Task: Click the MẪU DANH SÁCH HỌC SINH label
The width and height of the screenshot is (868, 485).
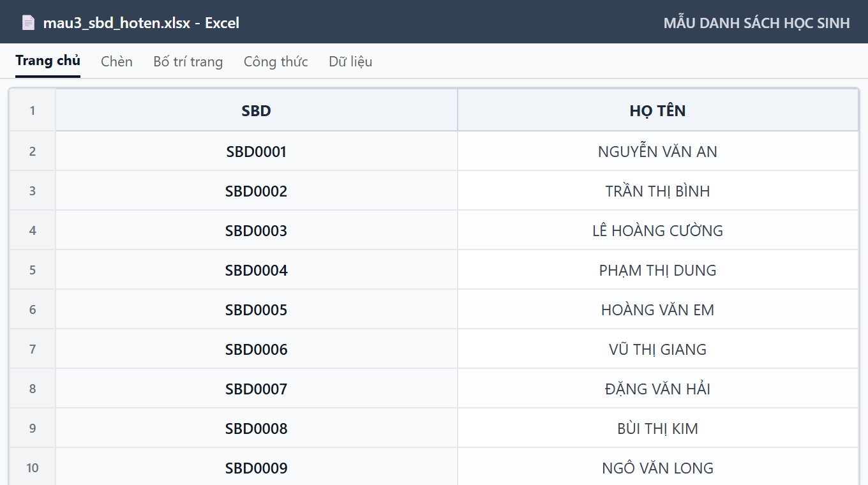Action: click(756, 23)
